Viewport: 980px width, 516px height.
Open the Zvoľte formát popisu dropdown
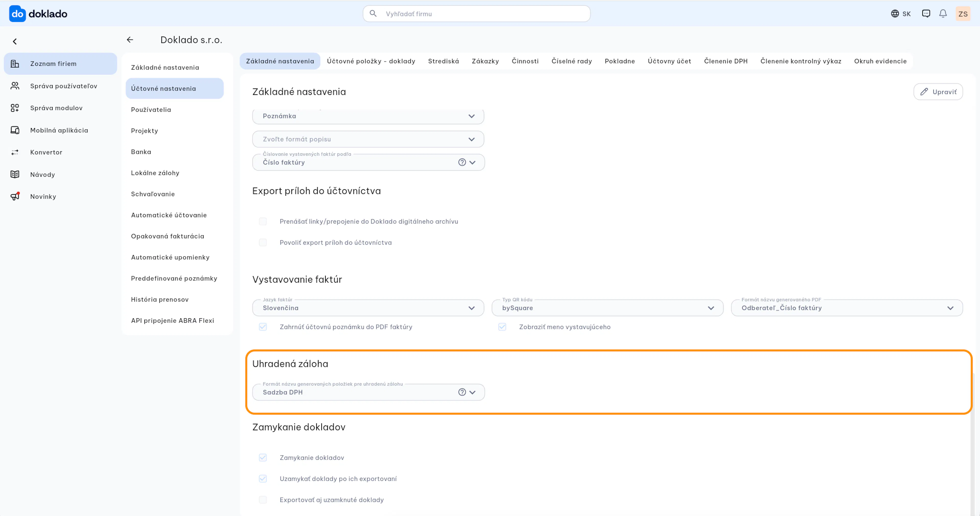[x=368, y=139]
